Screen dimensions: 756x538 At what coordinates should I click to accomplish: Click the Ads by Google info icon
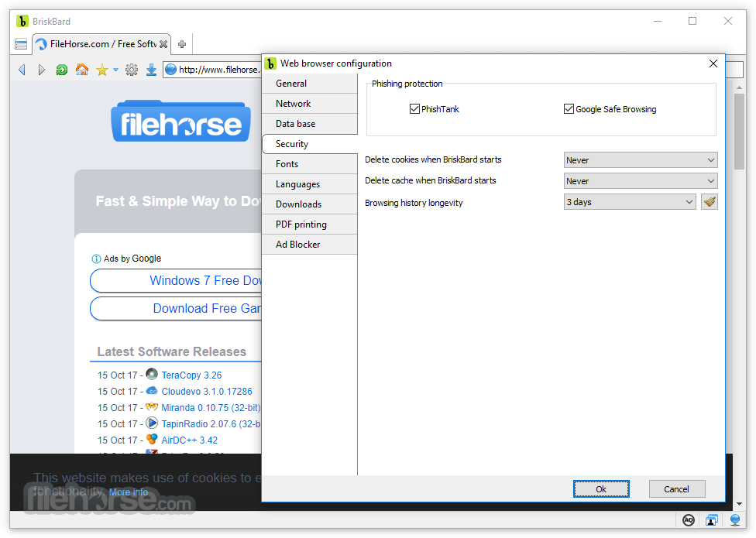pyautogui.click(x=96, y=259)
